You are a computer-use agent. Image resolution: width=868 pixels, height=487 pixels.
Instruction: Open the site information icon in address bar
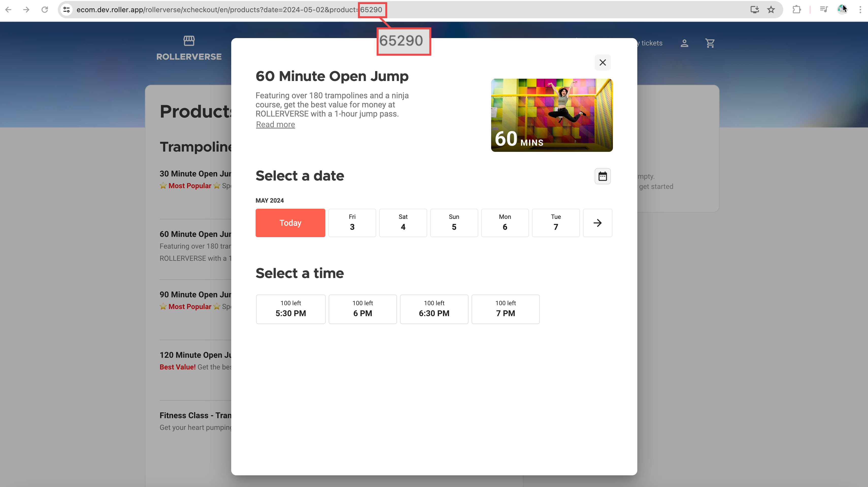[67, 9]
